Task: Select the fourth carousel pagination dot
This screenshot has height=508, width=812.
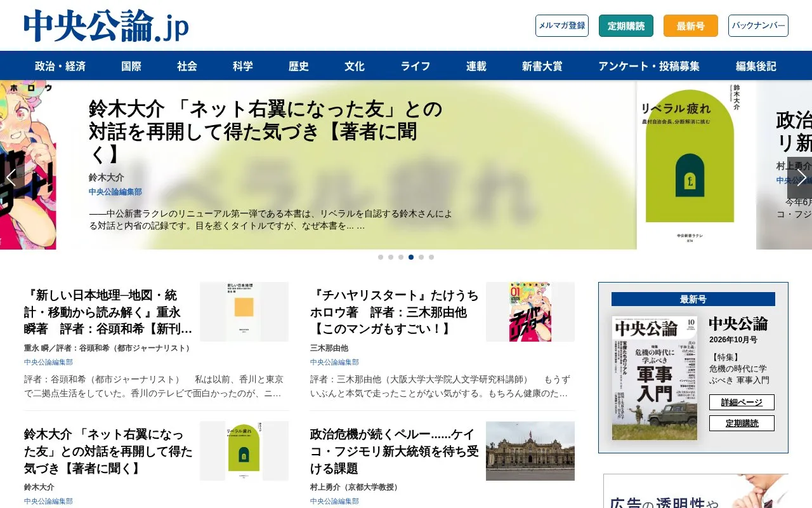Action: click(x=411, y=257)
